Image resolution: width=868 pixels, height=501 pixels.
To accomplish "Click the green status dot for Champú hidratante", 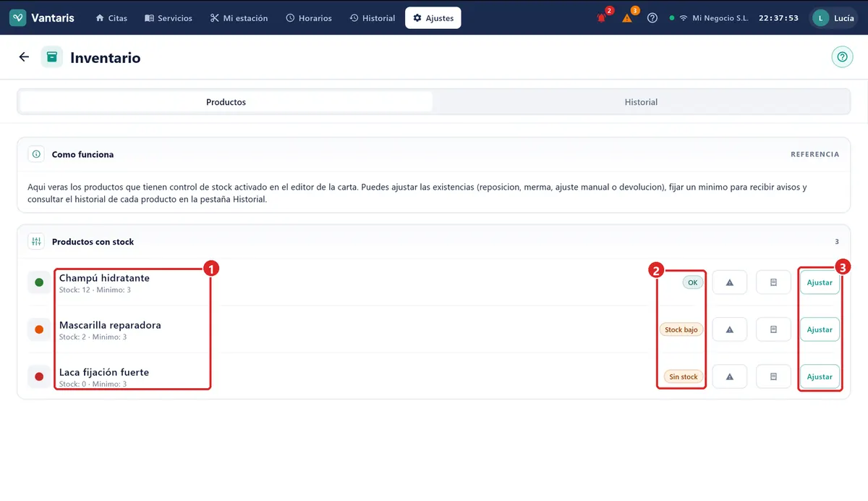I will click(x=39, y=282).
